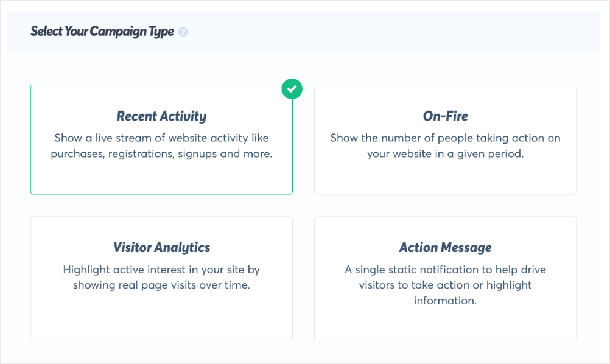Image resolution: width=610 pixels, height=364 pixels.
Task: Choose the On-Fire campaign type
Action: [x=445, y=139]
